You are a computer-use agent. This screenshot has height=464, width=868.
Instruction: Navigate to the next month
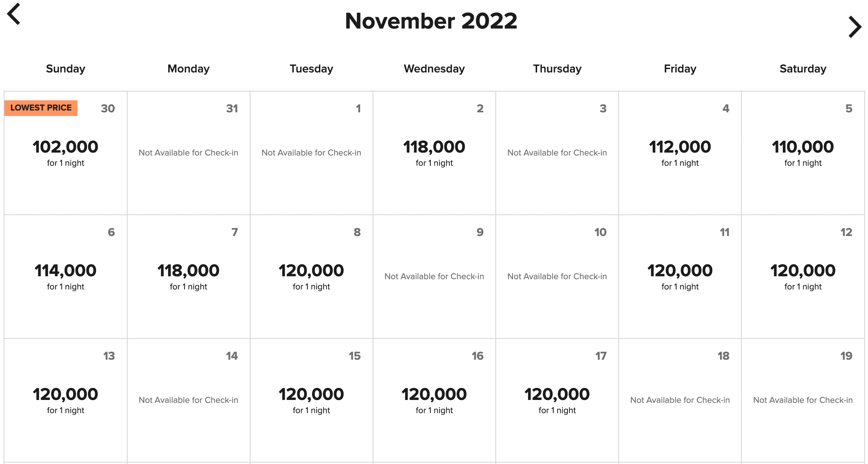point(855,27)
